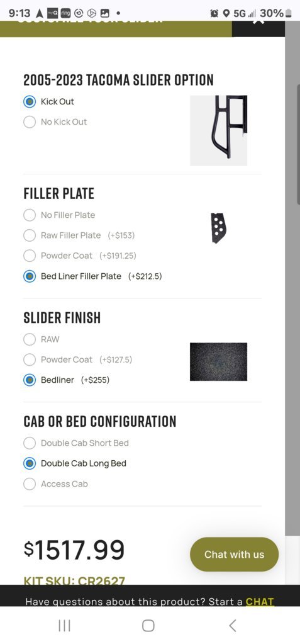This screenshot has height=644, width=300.
Task: Pick Powder Coat filler plate option
Action: point(80,256)
